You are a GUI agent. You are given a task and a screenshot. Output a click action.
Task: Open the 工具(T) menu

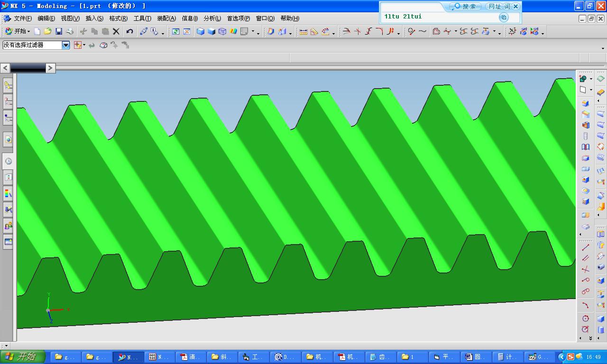point(142,18)
